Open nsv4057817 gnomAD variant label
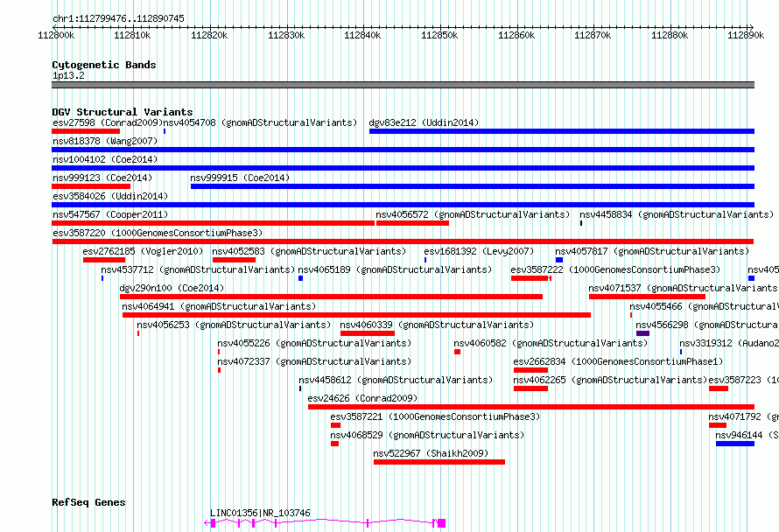 point(652,251)
